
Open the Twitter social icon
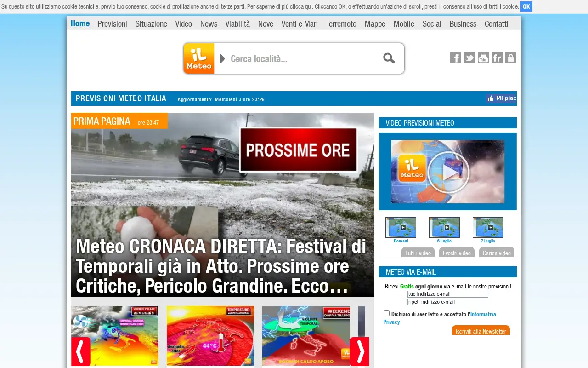(x=469, y=58)
